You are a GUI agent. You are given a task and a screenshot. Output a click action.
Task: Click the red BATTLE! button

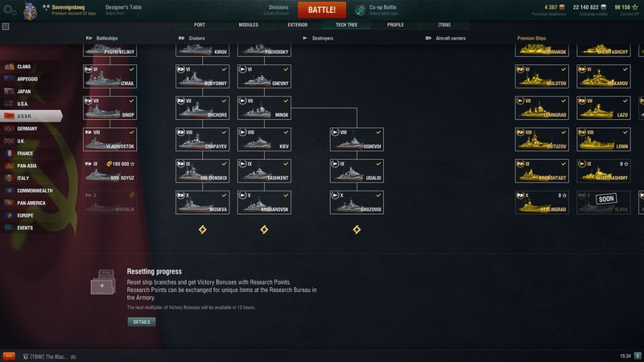(321, 10)
